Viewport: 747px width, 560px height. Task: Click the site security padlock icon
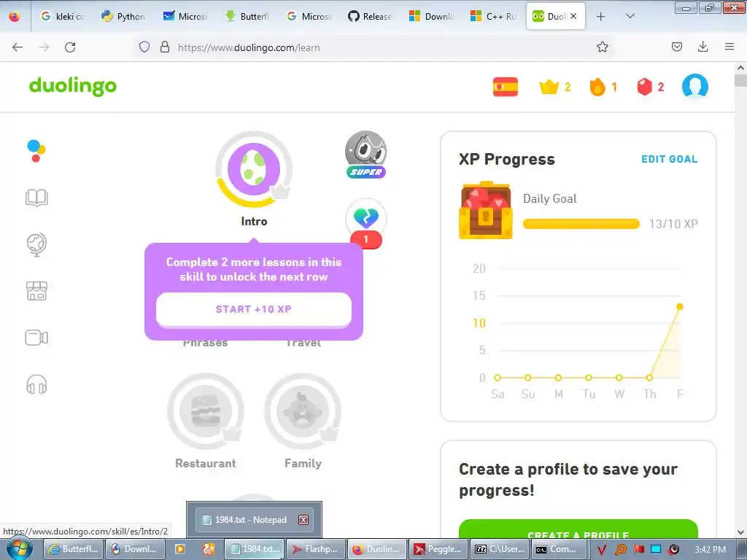click(165, 47)
